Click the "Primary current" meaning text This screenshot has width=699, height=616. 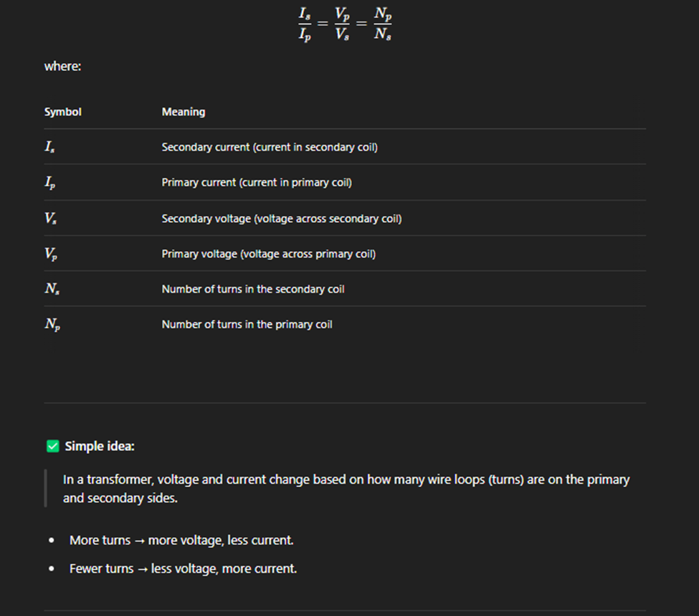pyautogui.click(x=257, y=182)
